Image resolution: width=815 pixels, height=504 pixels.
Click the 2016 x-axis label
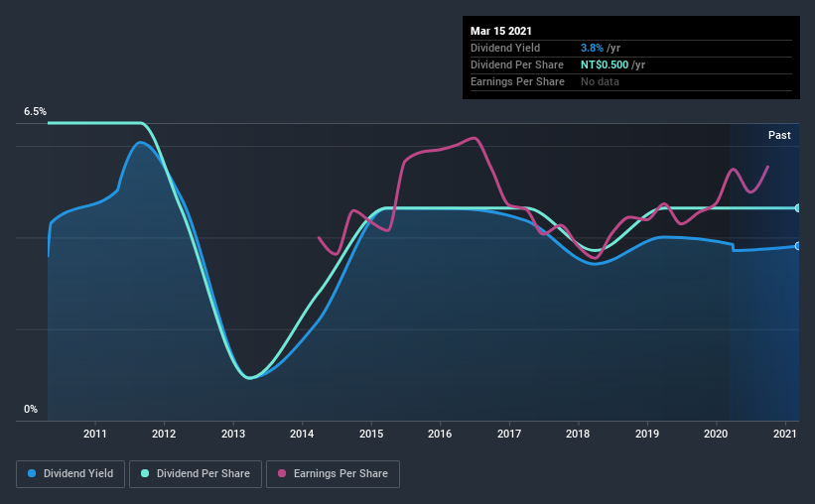(x=440, y=434)
